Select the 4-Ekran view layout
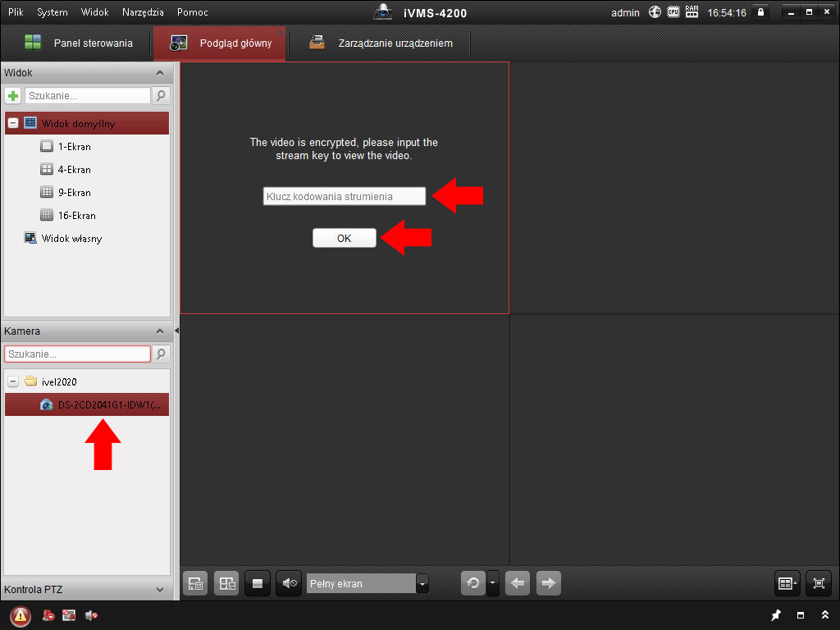 click(74, 170)
